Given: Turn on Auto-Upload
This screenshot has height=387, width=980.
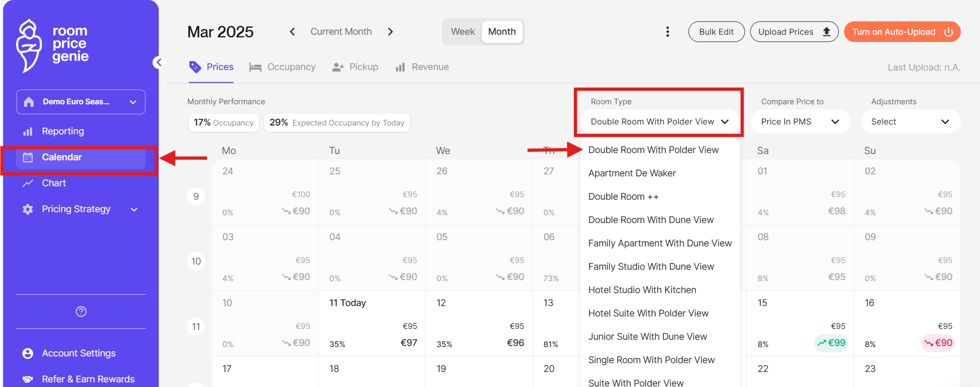Looking at the screenshot, I should 902,32.
